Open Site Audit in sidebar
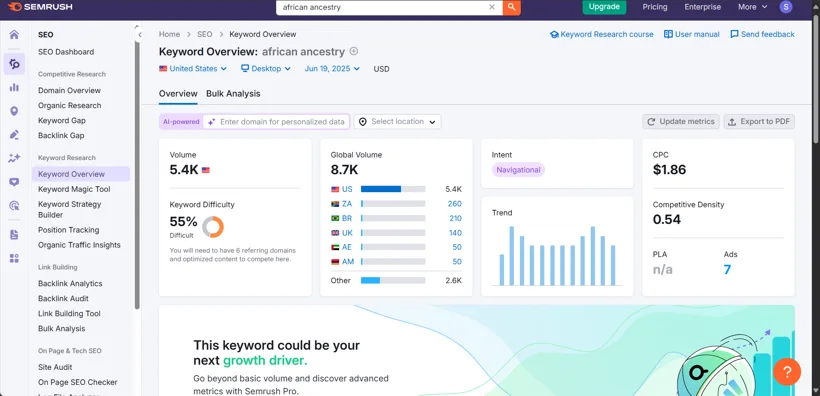 (x=55, y=367)
